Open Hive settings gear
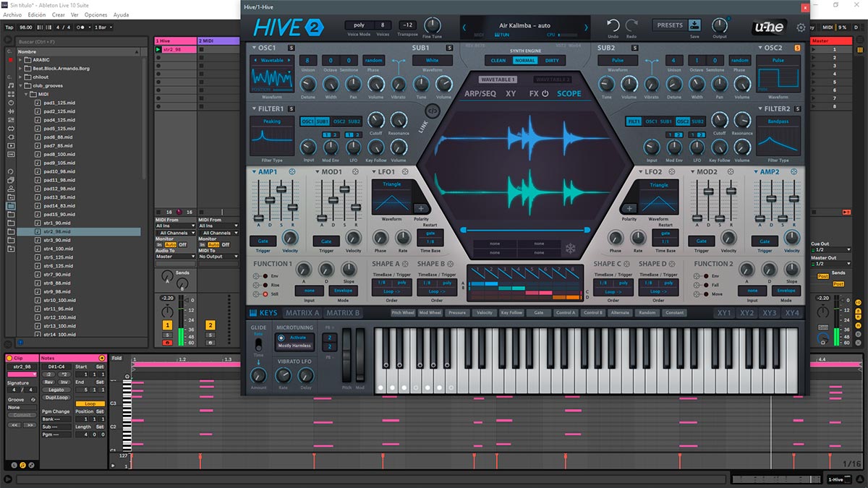Viewport: 868px width, 488px height. [x=801, y=28]
